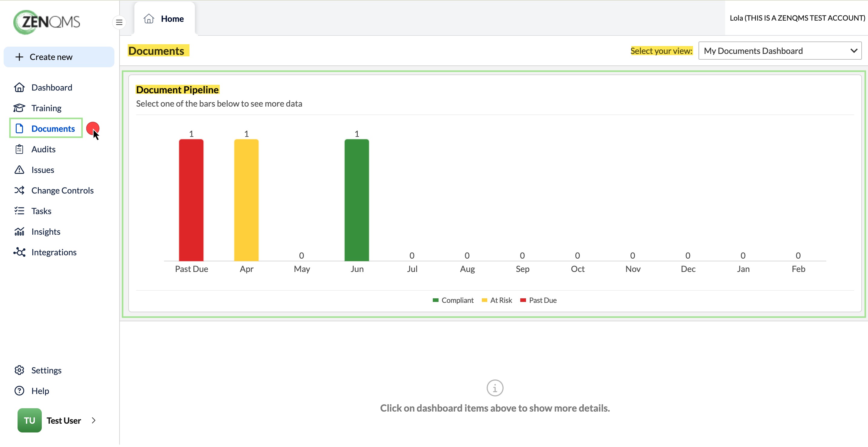Screen dimensions: 868x447
Task: Select the Audits clipboard icon
Action: pyautogui.click(x=19, y=149)
